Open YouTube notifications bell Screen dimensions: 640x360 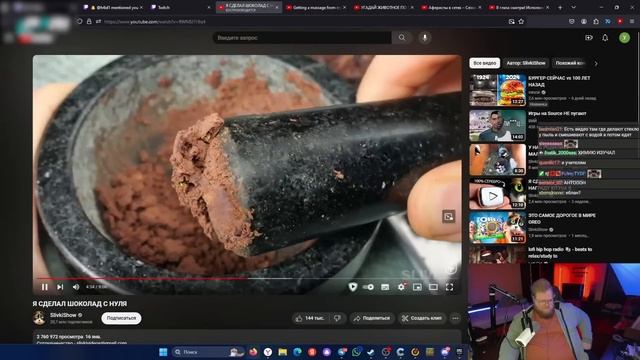[605, 38]
